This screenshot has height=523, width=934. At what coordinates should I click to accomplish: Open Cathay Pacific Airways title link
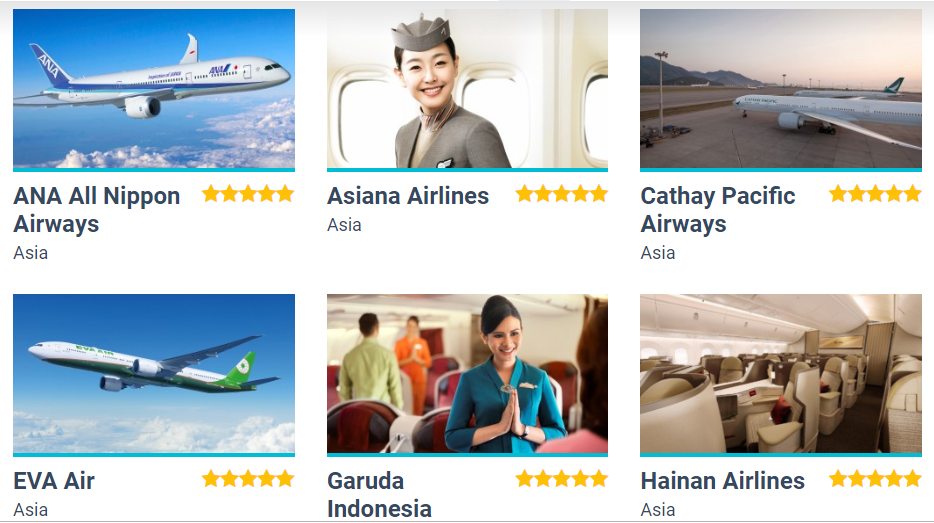718,210
